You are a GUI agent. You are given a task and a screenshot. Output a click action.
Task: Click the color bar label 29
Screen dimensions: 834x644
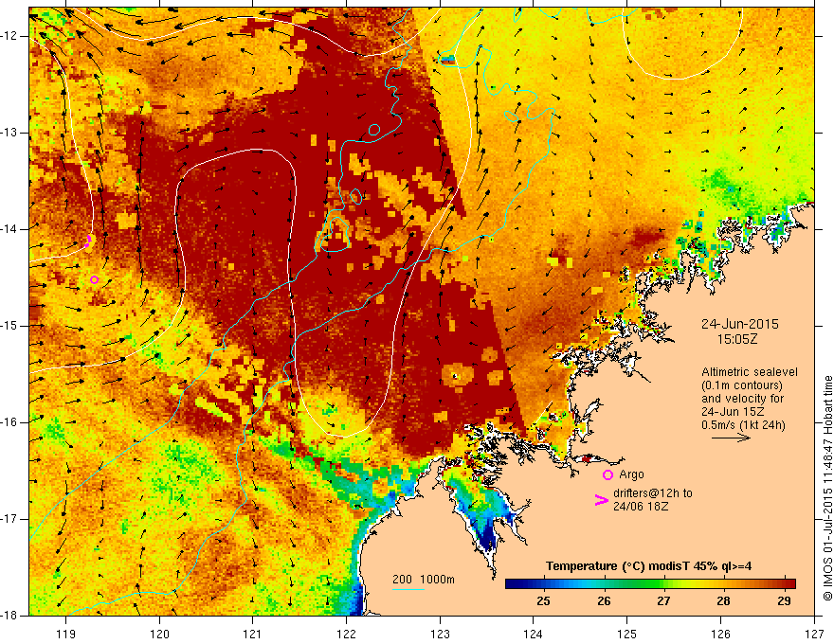click(784, 601)
